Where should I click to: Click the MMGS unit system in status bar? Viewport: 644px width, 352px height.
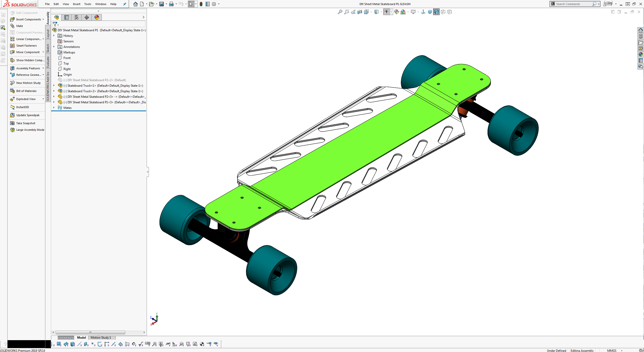click(612, 350)
